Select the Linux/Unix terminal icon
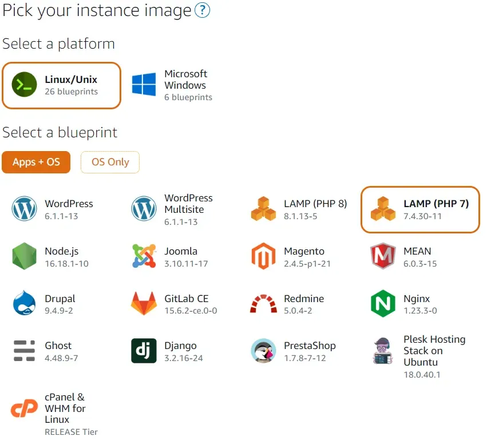The height and width of the screenshot is (448, 487). [24, 85]
